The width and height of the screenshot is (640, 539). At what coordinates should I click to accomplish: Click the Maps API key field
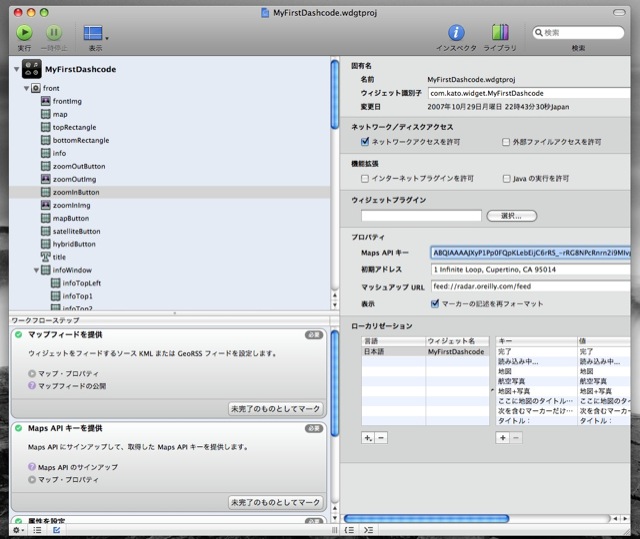pyautogui.click(x=530, y=253)
